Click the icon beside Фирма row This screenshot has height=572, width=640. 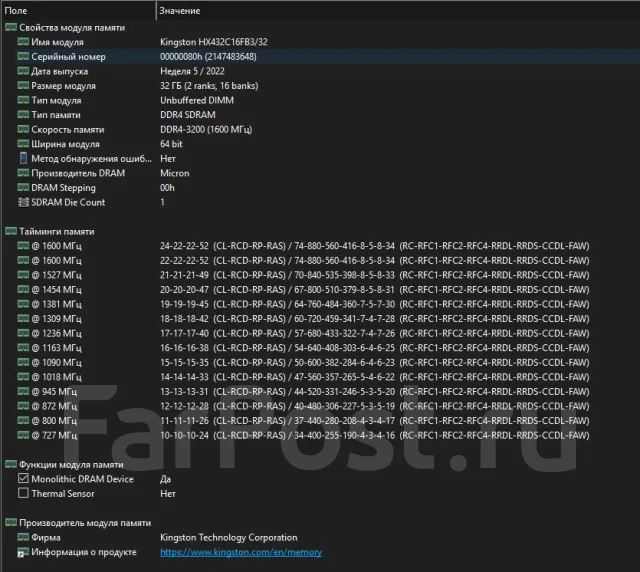23,537
